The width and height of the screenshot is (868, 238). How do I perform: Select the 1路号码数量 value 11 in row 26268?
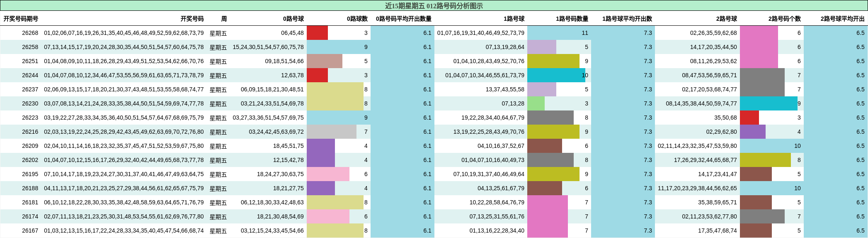(x=585, y=33)
